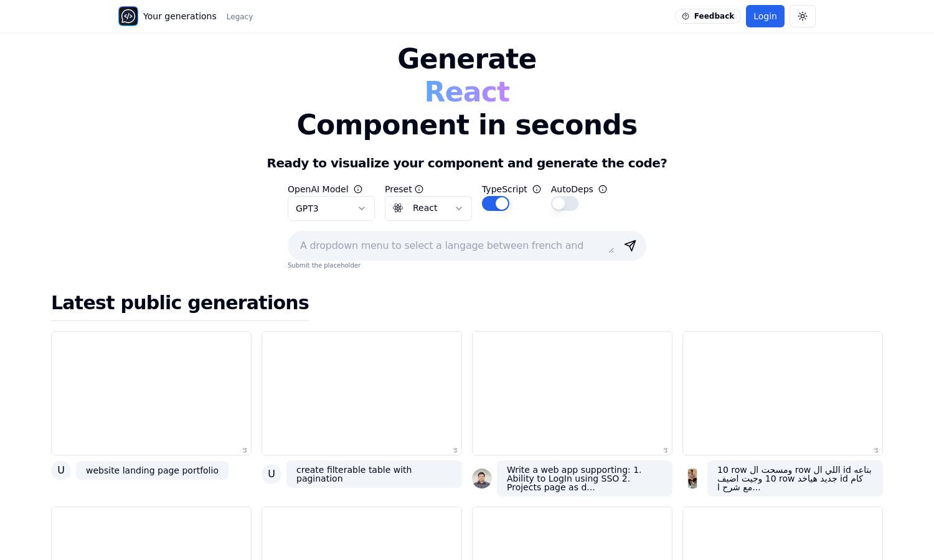Enable the AutoDeps toggle switch

point(565,203)
